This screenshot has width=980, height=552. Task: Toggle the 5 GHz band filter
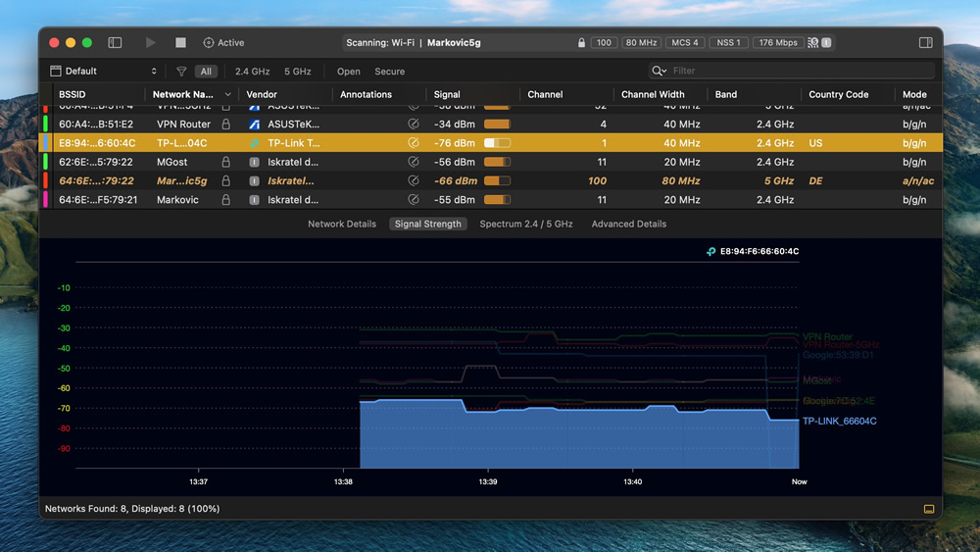pos(298,72)
